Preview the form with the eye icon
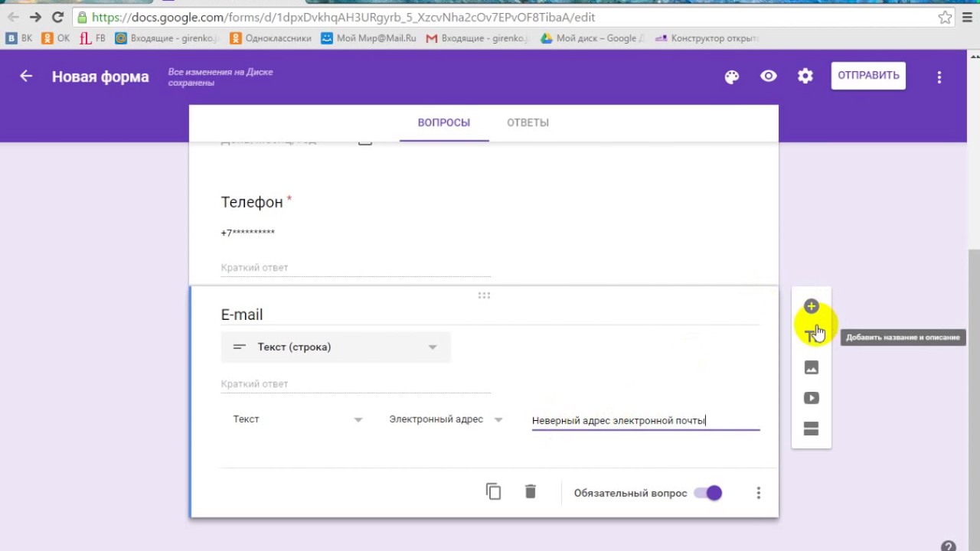The height and width of the screenshot is (551, 980). click(769, 76)
